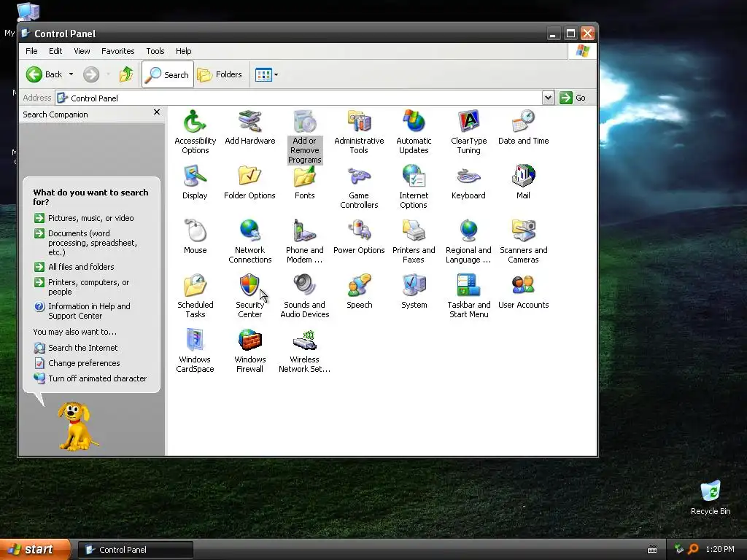Click the Back navigation button
The height and width of the screenshot is (560, 747).
coord(44,74)
